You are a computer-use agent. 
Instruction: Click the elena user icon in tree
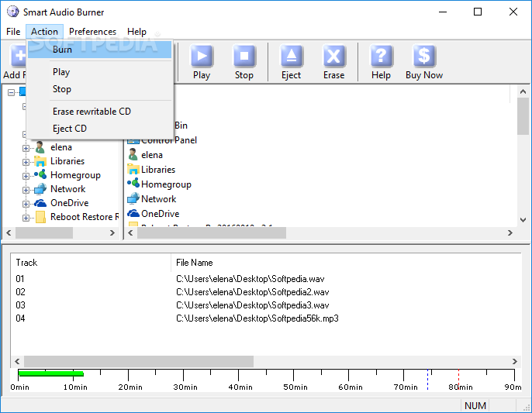(40, 147)
